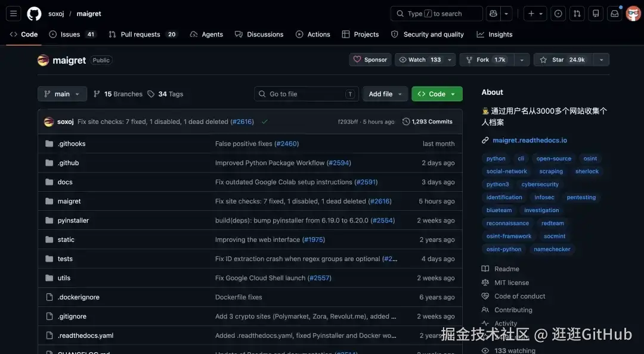Open the Insights tab
Viewport: 644px width, 354px height.
tap(494, 35)
